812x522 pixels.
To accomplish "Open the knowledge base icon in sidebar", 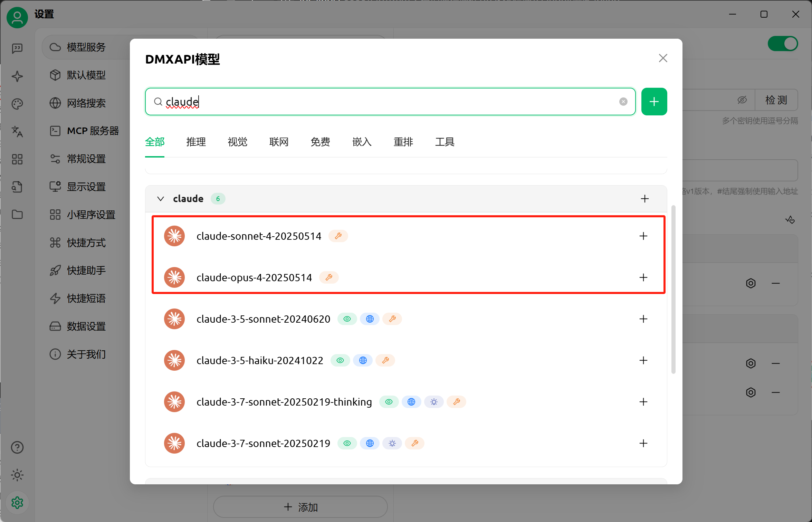I will tap(17, 187).
